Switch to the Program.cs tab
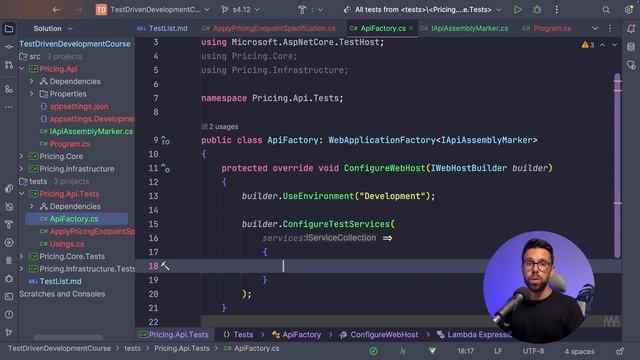Viewport: 640px width, 360px height. [x=547, y=29]
